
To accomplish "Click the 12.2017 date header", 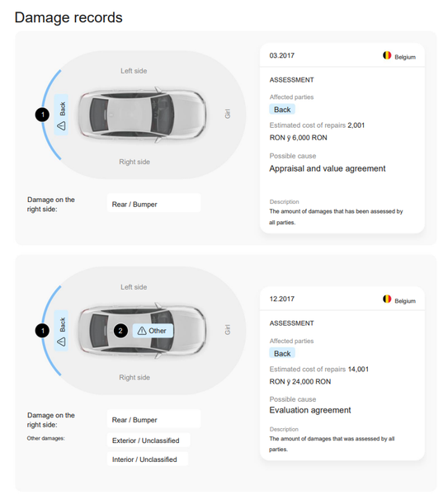I will click(x=281, y=299).
